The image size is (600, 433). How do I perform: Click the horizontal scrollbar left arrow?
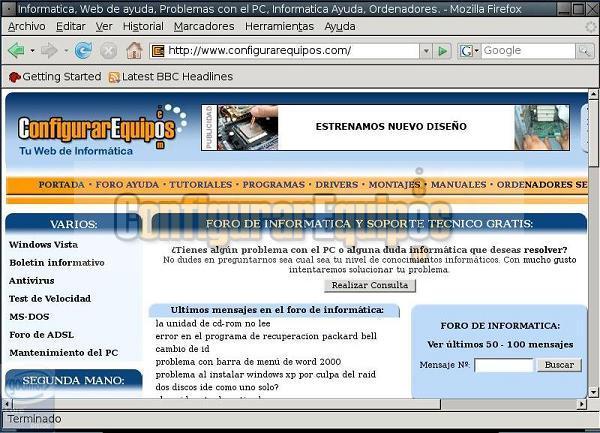[x=7, y=404]
